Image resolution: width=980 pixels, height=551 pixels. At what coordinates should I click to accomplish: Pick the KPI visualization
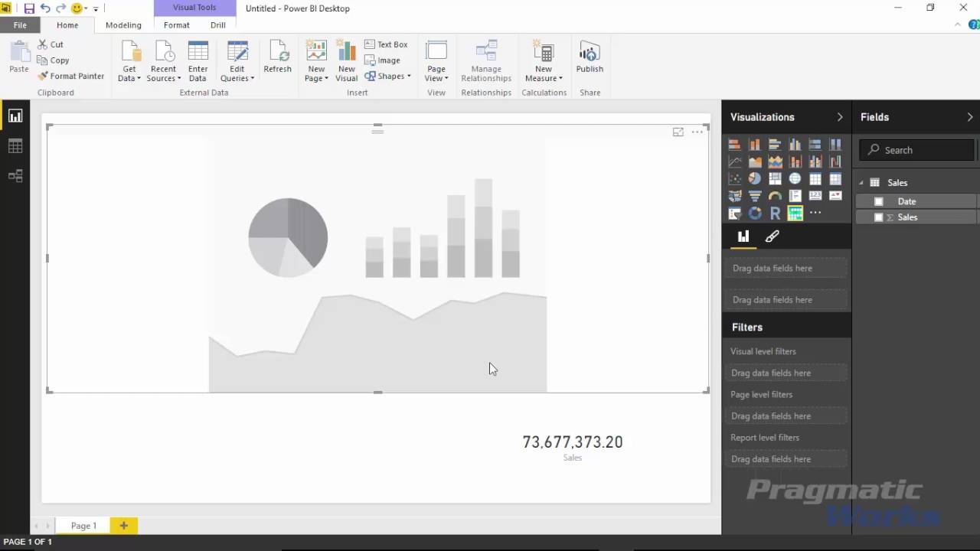pyautogui.click(x=835, y=196)
